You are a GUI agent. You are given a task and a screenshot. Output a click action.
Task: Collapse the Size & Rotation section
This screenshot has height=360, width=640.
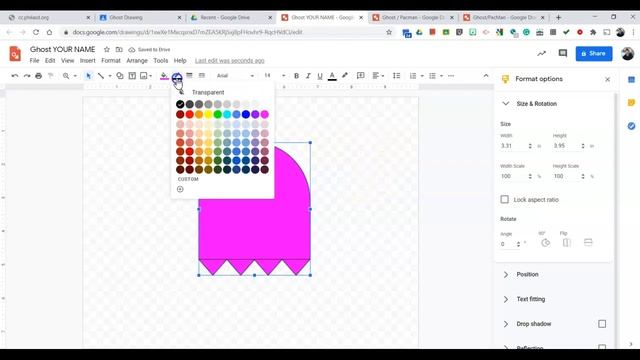[x=506, y=104]
